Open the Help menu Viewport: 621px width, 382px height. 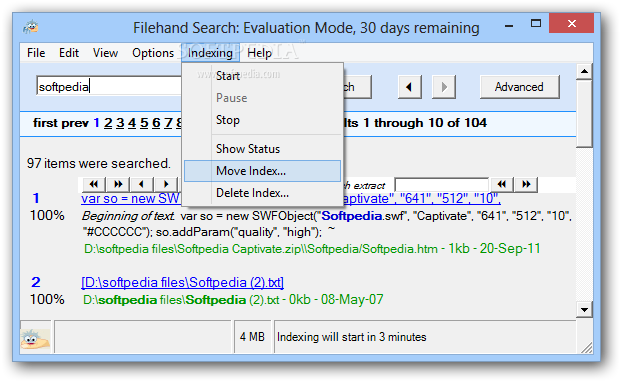click(x=259, y=53)
